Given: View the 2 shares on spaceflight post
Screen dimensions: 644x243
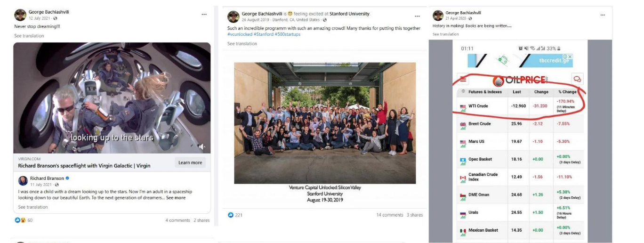Looking at the screenshot, I should [201, 220].
